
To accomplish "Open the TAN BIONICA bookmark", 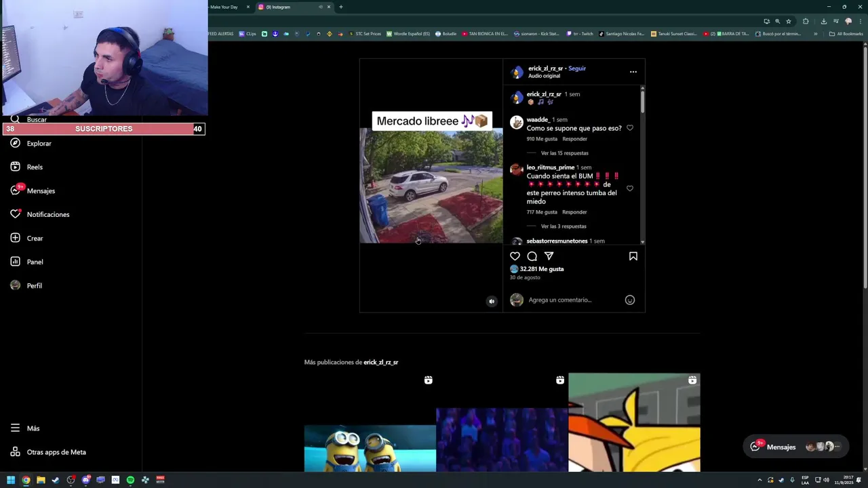I will pyautogui.click(x=485, y=34).
